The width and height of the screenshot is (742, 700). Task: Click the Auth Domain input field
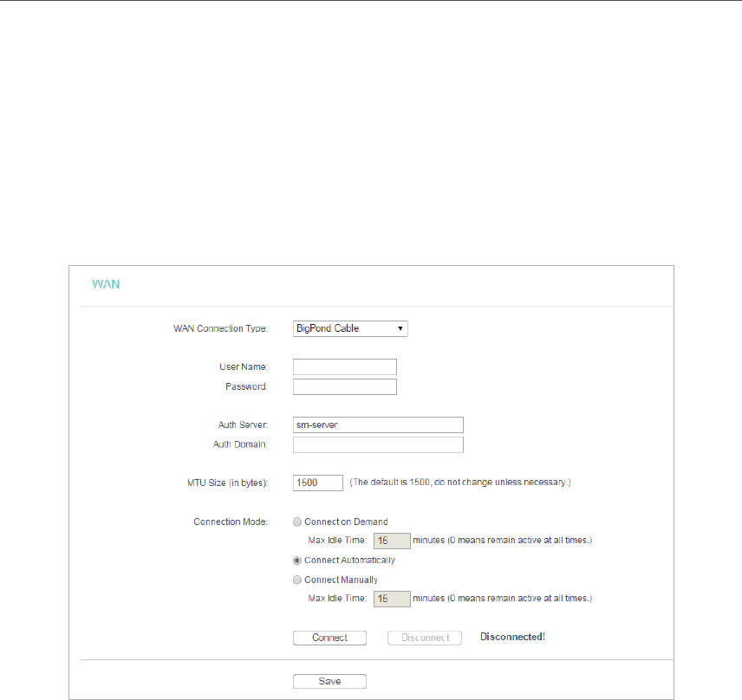click(378, 444)
